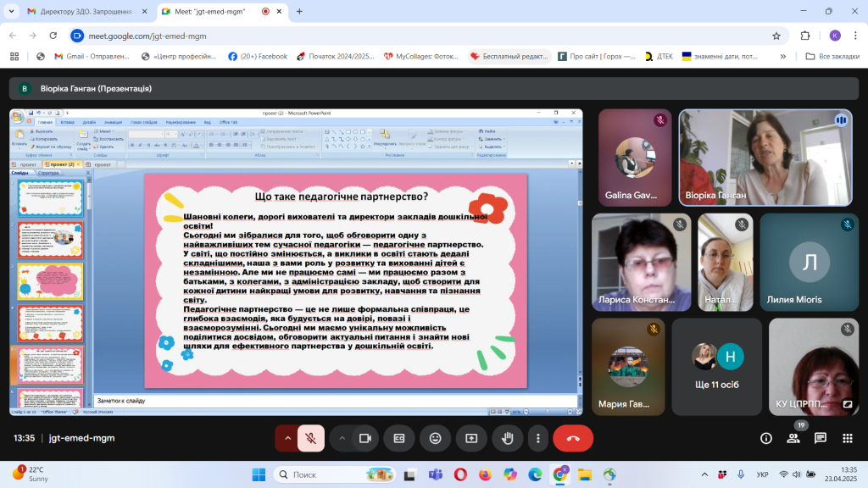Open the meeting details info icon
The height and width of the screenshot is (488, 868).
(766, 438)
